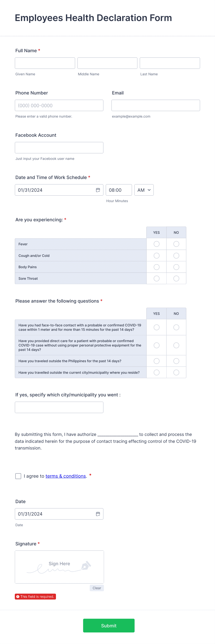Viewport: 215px width, 644px height.
Task: Select NO for Cough and/or Cold
Action: (x=176, y=255)
